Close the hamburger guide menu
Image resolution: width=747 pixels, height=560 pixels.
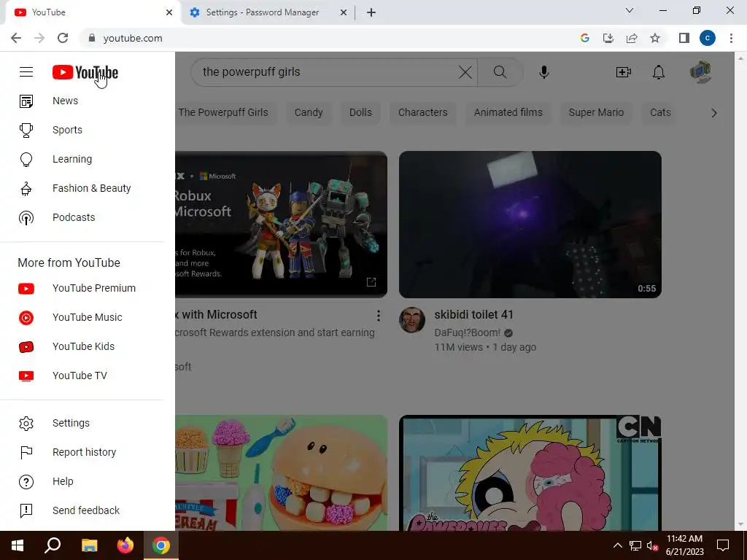pyautogui.click(x=26, y=72)
